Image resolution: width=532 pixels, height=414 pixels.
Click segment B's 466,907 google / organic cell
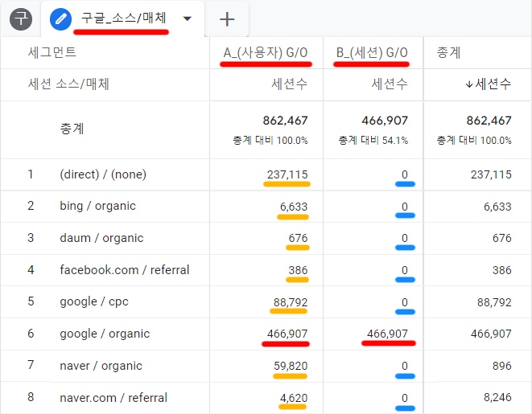coord(387,334)
